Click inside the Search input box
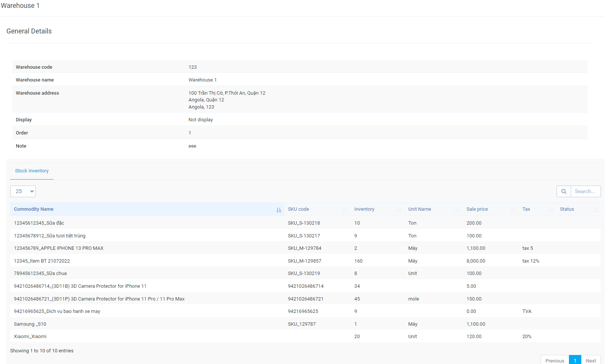Screen dimensions: 605x364 click(585, 191)
